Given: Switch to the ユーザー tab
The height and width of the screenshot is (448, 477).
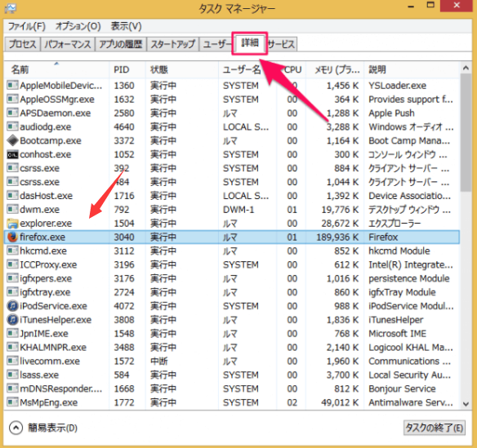Looking at the screenshot, I should tap(216, 44).
